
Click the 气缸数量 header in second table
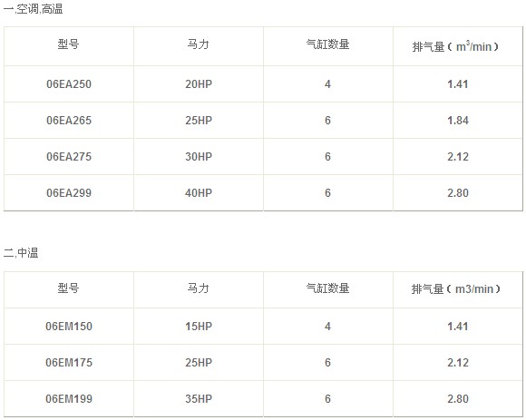(328, 288)
